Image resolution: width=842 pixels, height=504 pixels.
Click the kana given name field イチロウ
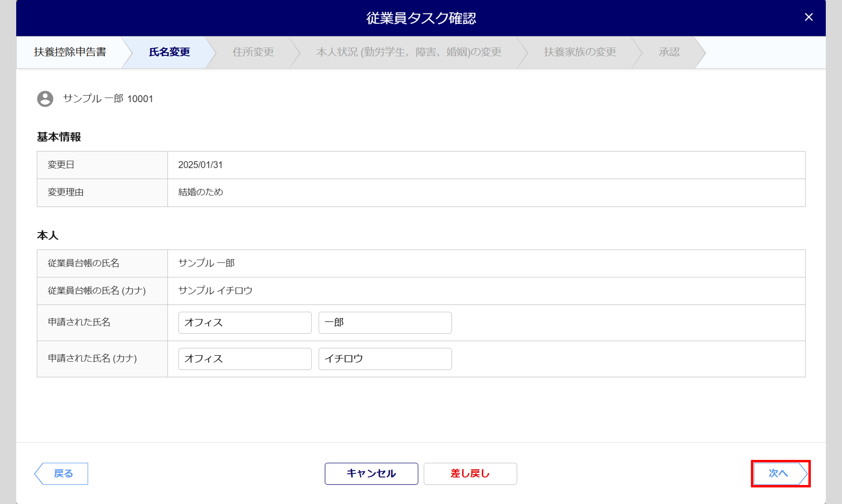(x=385, y=359)
